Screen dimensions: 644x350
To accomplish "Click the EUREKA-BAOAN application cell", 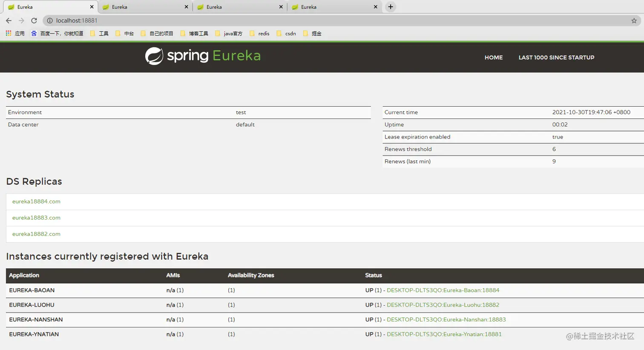I will click(32, 290).
